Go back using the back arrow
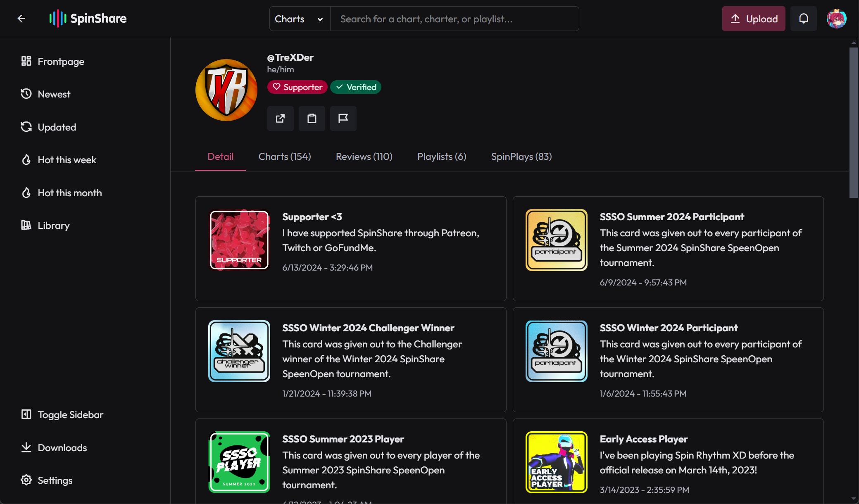The width and height of the screenshot is (859, 504). (x=21, y=19)
